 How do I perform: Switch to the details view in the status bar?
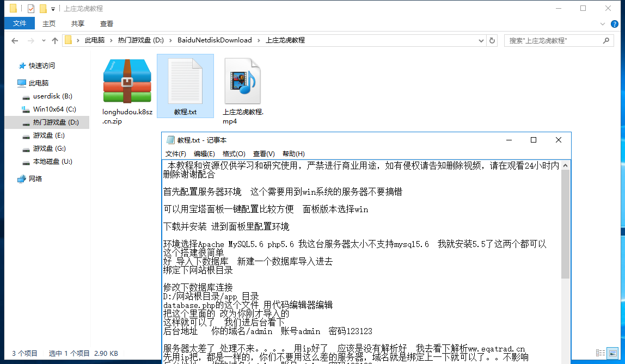[x=601, y=353]
